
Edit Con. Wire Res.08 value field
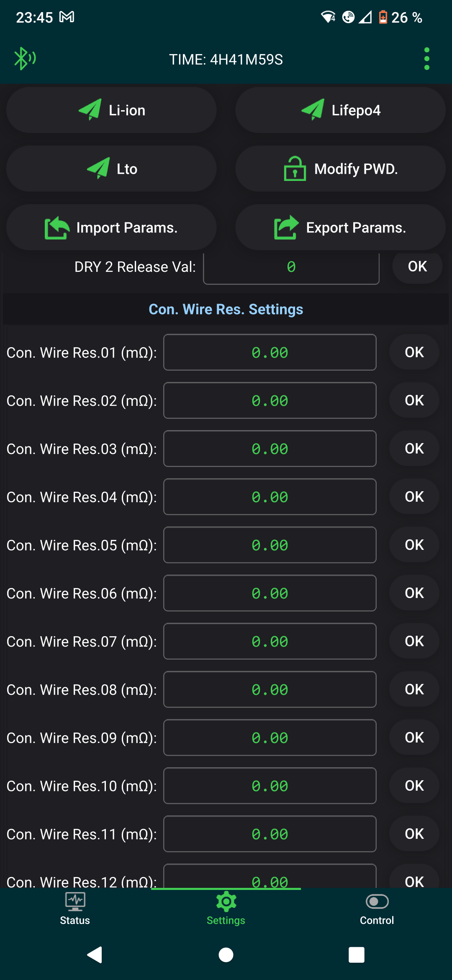(270, 689)
